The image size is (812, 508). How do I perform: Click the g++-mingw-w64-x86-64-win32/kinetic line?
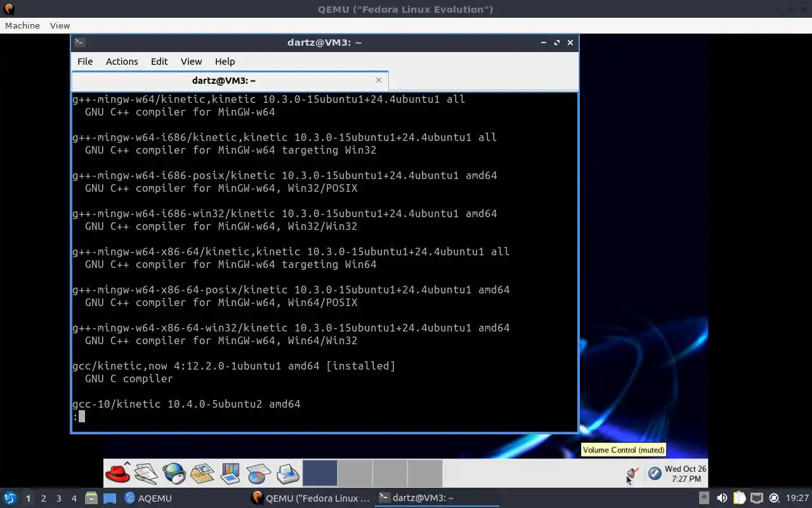tap(291, 328)
